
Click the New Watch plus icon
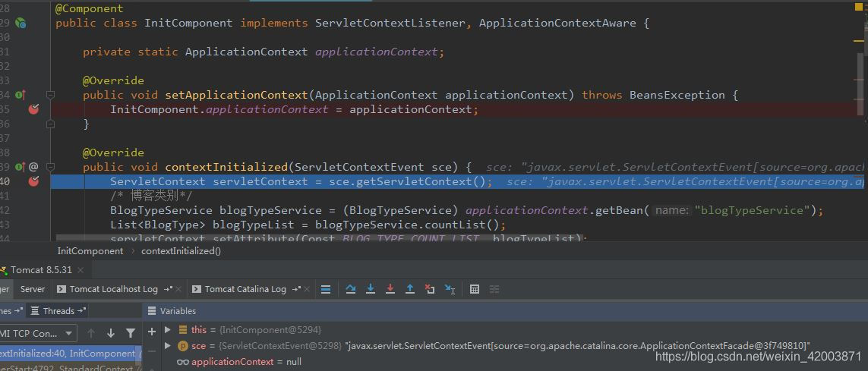[152, 332]
